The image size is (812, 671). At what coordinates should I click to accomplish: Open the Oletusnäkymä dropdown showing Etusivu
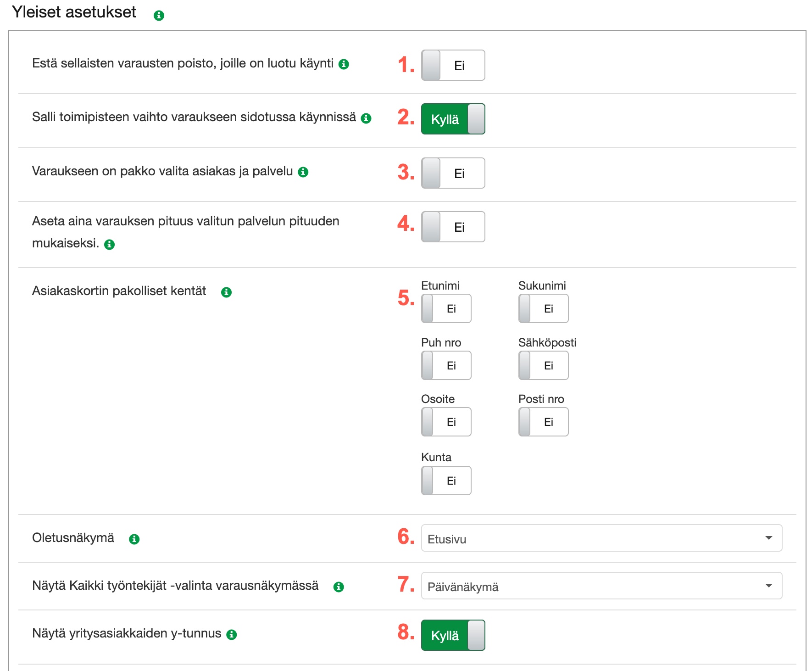pyautogui.click(x=601, y=538)
